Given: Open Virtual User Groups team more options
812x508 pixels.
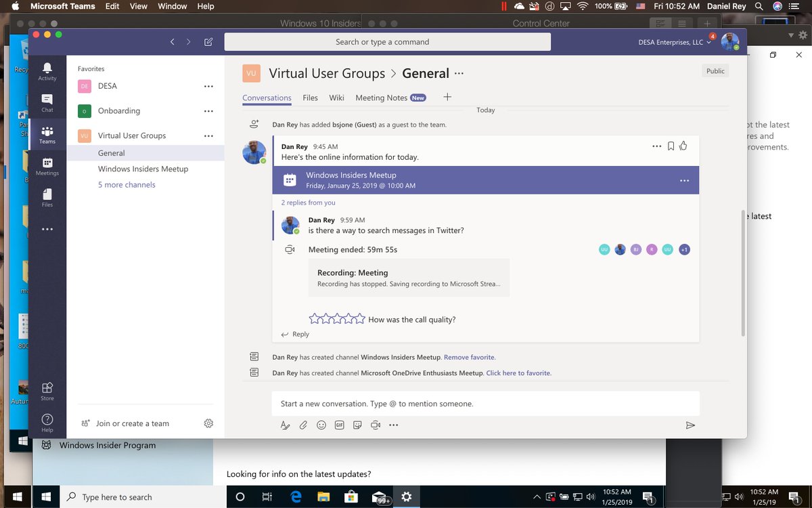Looking at the screenshot, I should coord(208,135).
